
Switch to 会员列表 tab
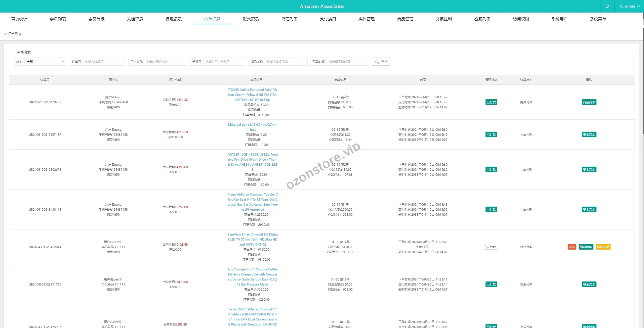click(58, 19)
